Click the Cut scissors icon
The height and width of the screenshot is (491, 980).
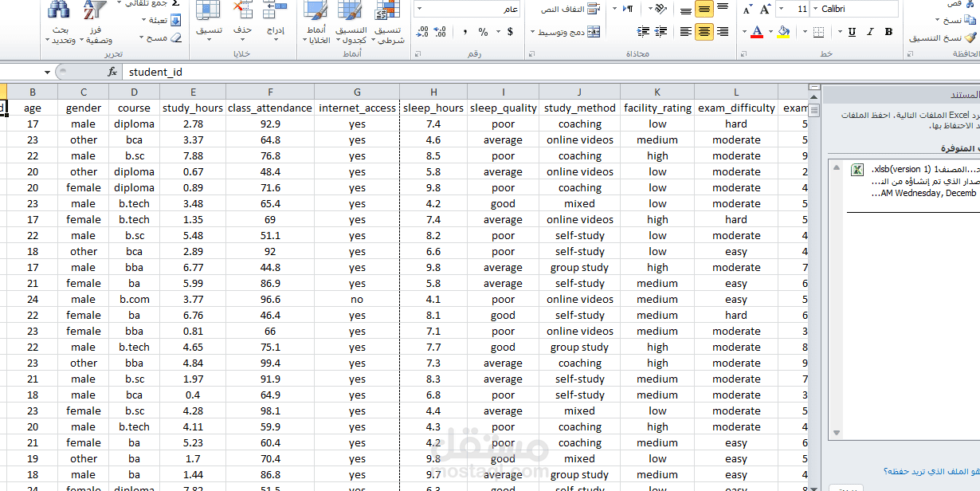tap(970, 3)
